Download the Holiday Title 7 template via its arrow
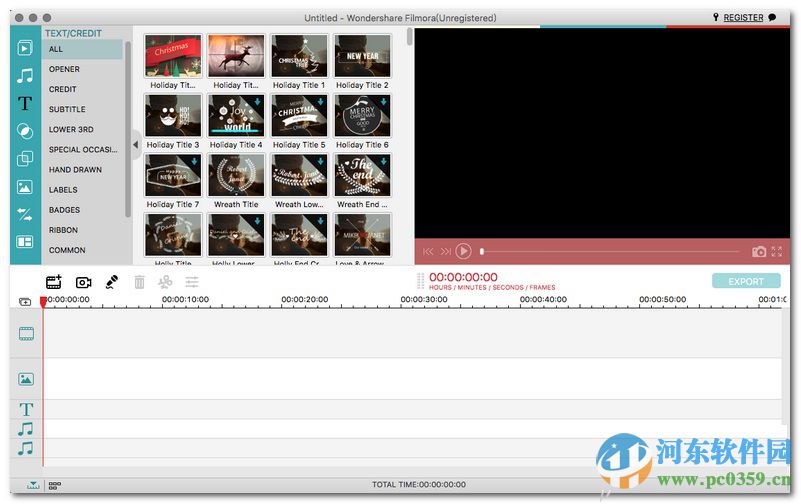This screenshot has width=801, height=504. (194, 161)
